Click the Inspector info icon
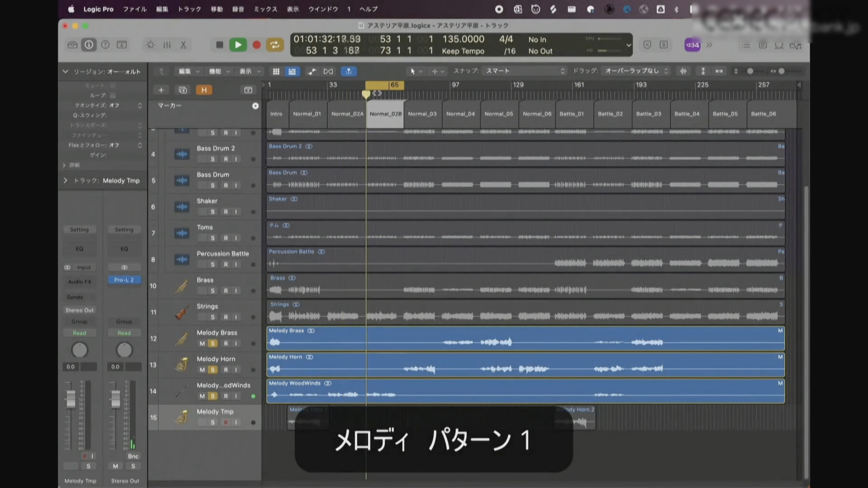 pyautogui.click(x=89, y=45)
